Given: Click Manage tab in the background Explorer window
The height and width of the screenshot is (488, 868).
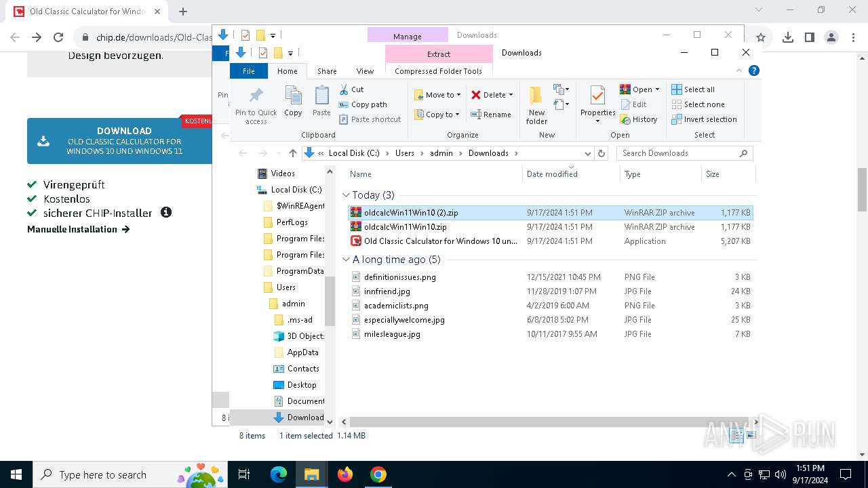Looking at the screenshot, I should point(408,35).
